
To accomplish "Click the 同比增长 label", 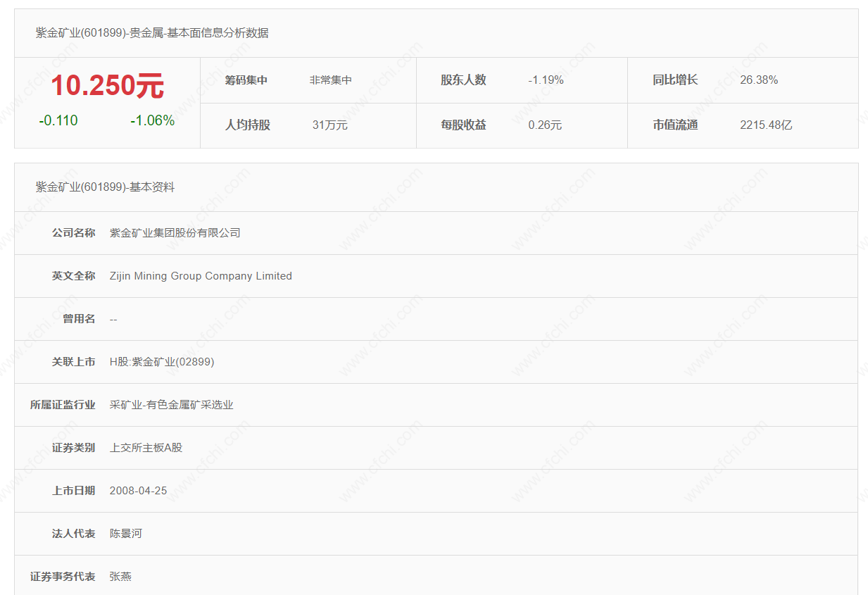I will tap(675, 80).
